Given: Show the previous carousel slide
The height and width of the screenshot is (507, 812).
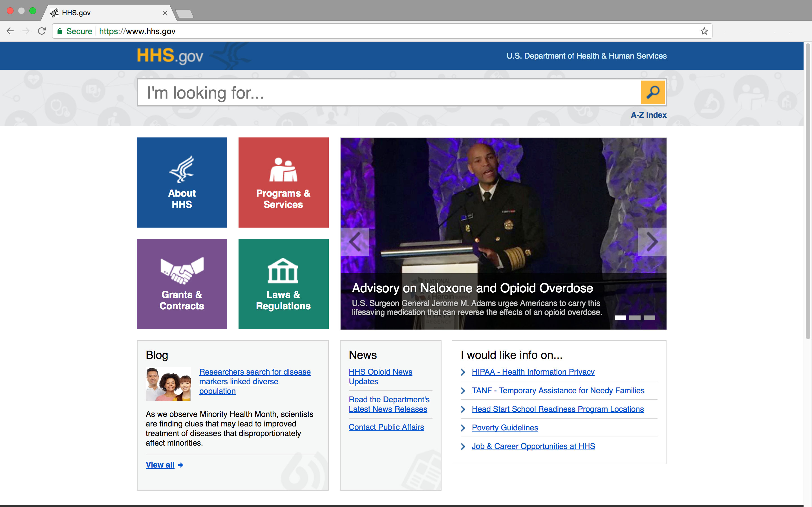Looking at the screenshot, I should (x=355, y=241).
